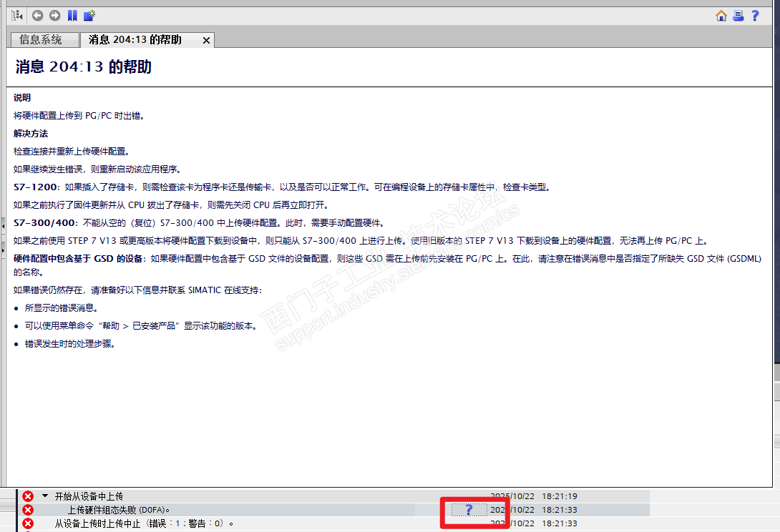
Task: Click the 说明 section heading
Action: tap(22, 97)
